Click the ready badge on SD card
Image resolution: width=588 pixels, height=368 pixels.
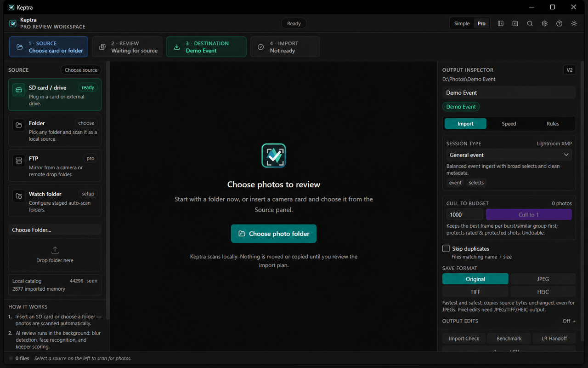(88, 87)
